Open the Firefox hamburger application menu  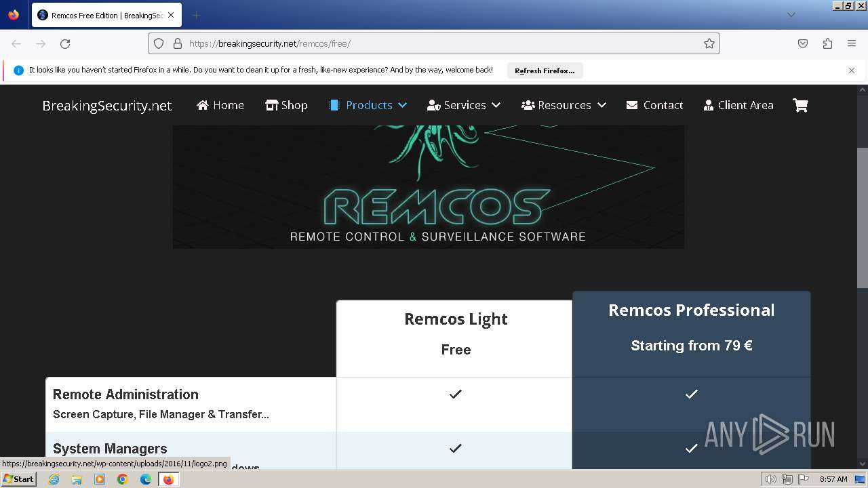pos(852,43)
